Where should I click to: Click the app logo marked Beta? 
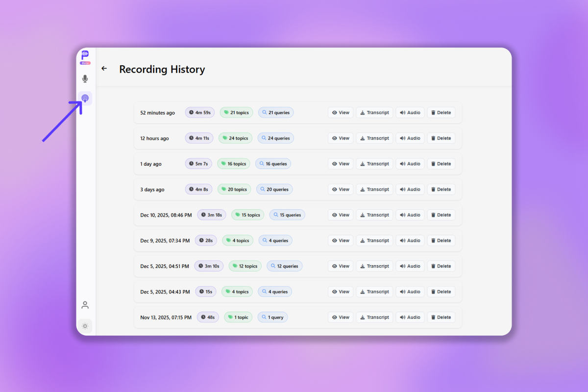pos(85,56)
